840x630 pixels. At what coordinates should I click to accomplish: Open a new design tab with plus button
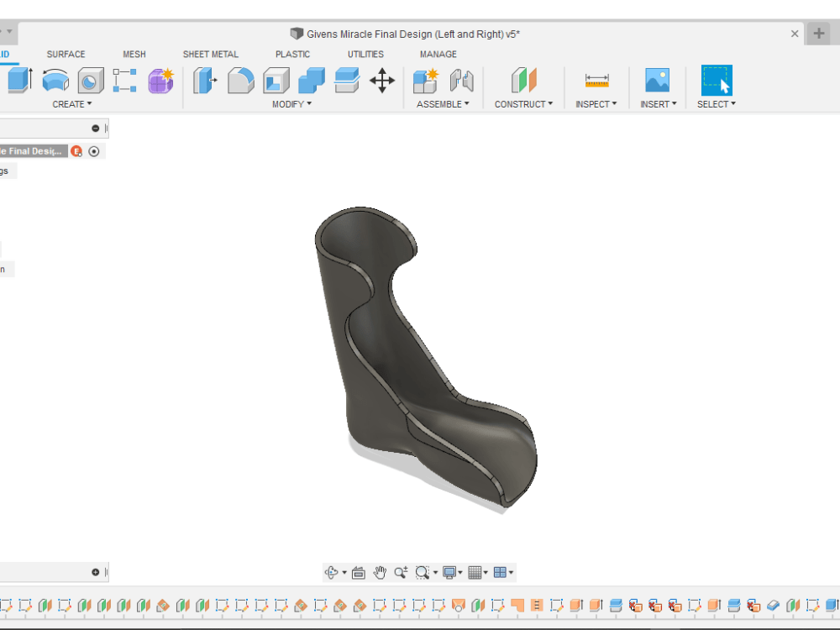tap(818, 34)
